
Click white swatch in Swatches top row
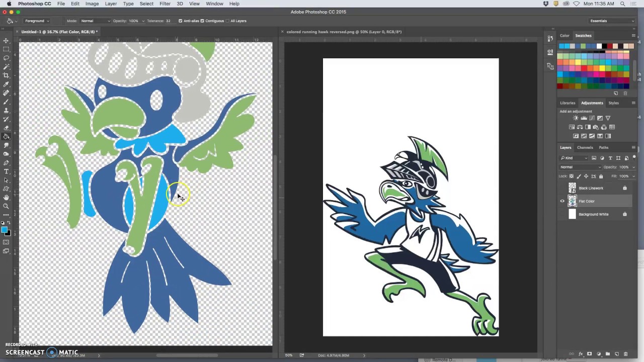coord(599,46)
